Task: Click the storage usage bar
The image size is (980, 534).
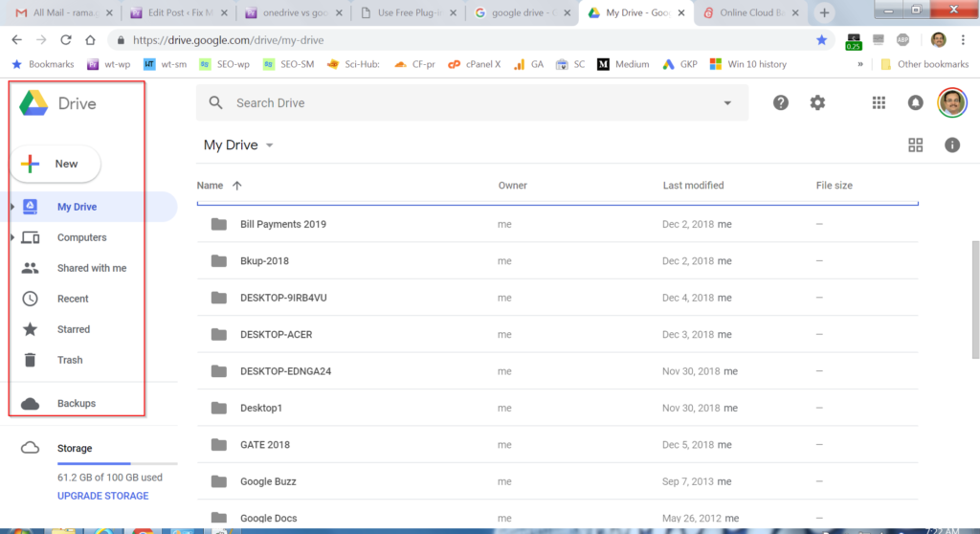Action: [x=118, y=463]
